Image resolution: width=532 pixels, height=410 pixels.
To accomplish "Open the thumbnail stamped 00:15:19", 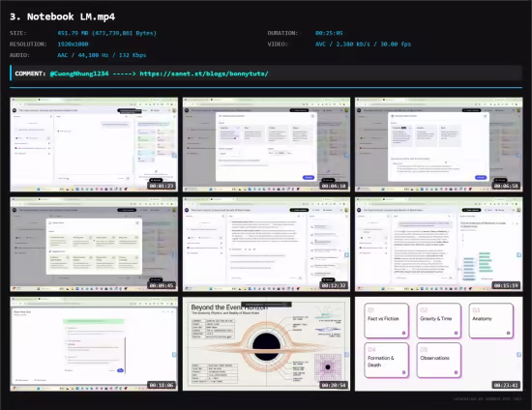I will pos(439,245).
